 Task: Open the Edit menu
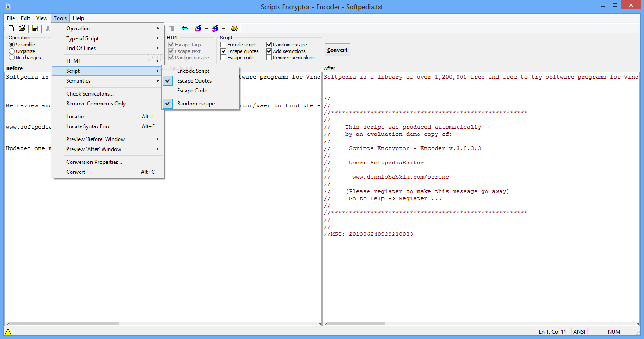pos(25,18)
